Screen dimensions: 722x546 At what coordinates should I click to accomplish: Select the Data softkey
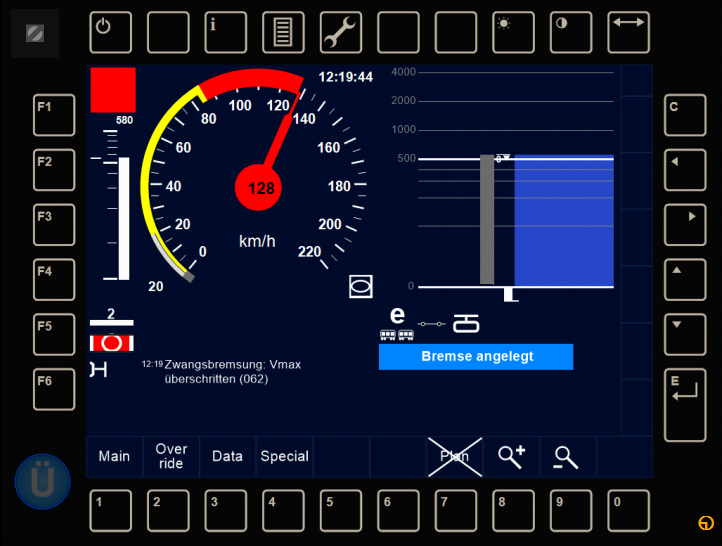227,456
